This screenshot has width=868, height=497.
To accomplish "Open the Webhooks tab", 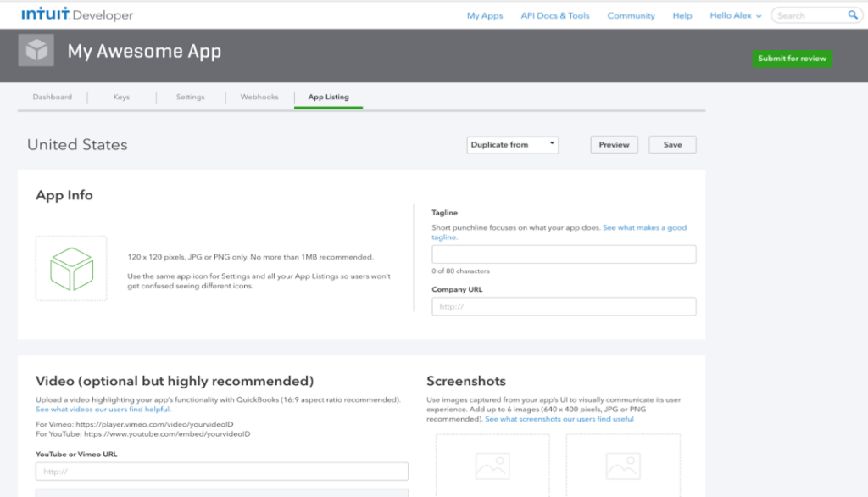I will pyautogui.click(x=259, y=97).
